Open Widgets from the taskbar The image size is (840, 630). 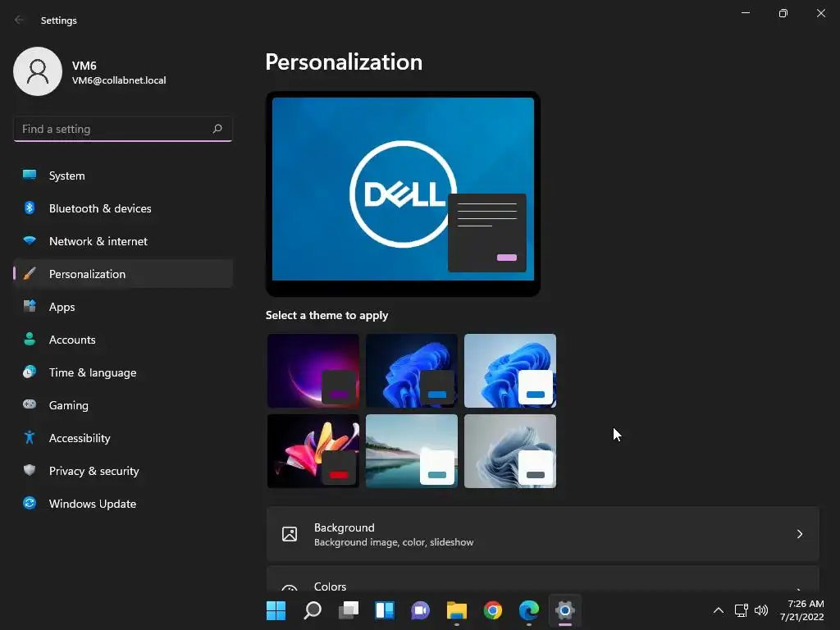click(x=385, y=610)
